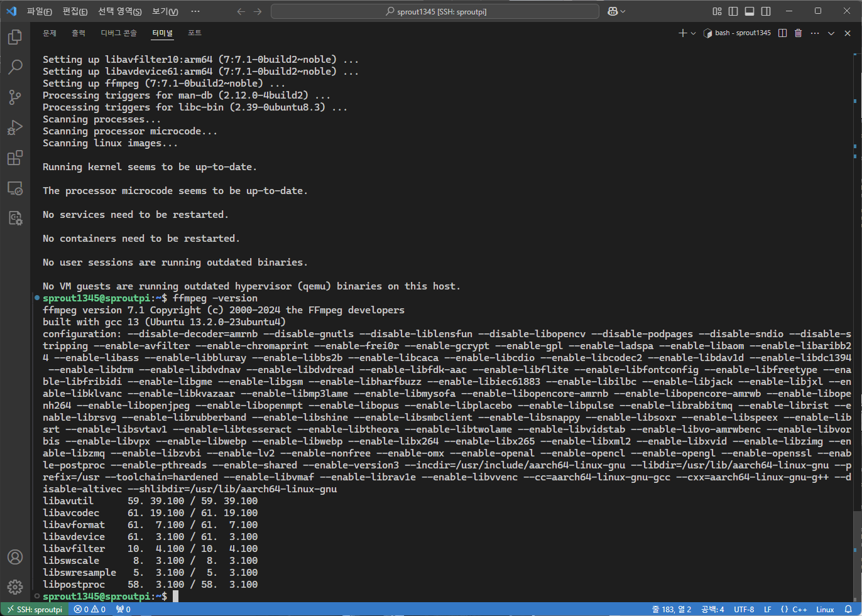The width and height of the screenshot is (862, 616).
Task: Click the 줄 183, 열 2 position
Action: point(671,609)
